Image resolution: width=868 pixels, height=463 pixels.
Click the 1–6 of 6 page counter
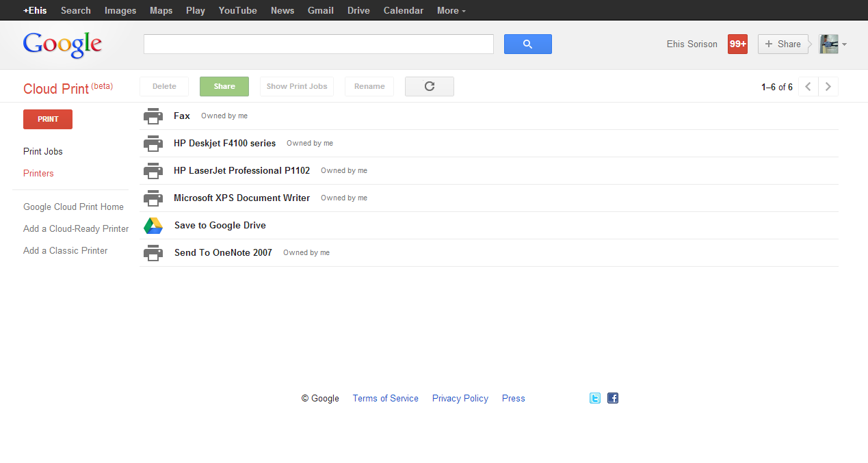click(777, 87)
